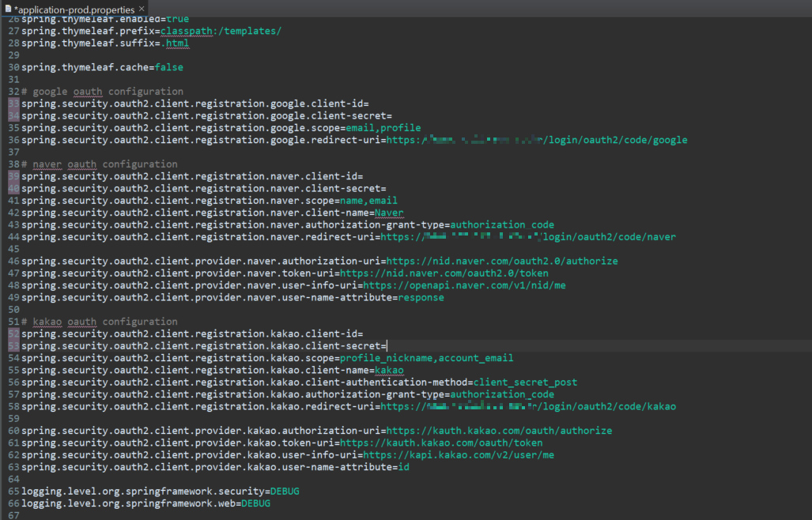Screen dimensions: 812x520
Task: Click the '# kakao oauth configuration' comment
Action: click(x=100, y=322)
